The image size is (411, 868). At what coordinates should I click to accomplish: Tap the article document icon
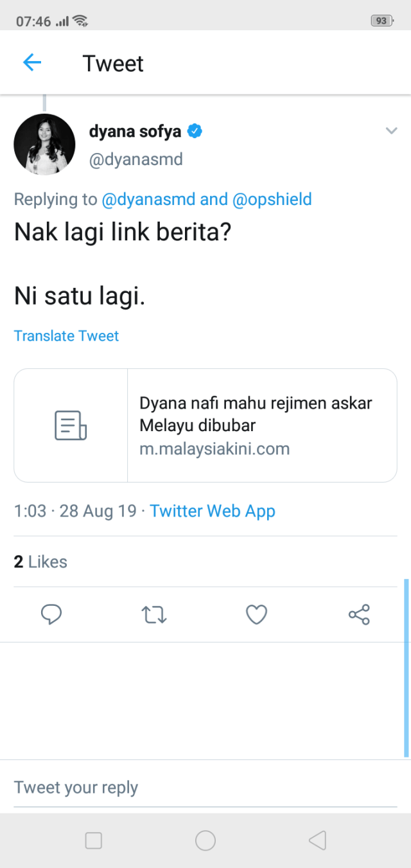pyautogui.click(x=71, y=425)
